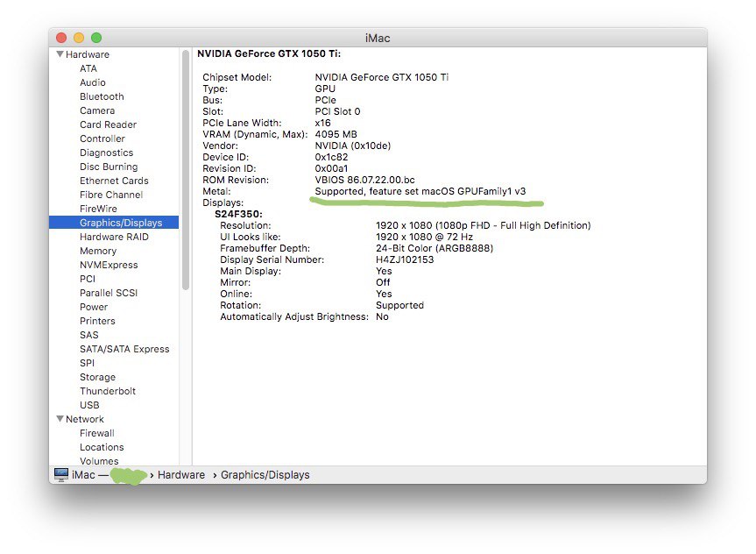The height and width of the screenshot is (554, 756).
Task: Show the Diagnostics section
Action: point(107,153)
